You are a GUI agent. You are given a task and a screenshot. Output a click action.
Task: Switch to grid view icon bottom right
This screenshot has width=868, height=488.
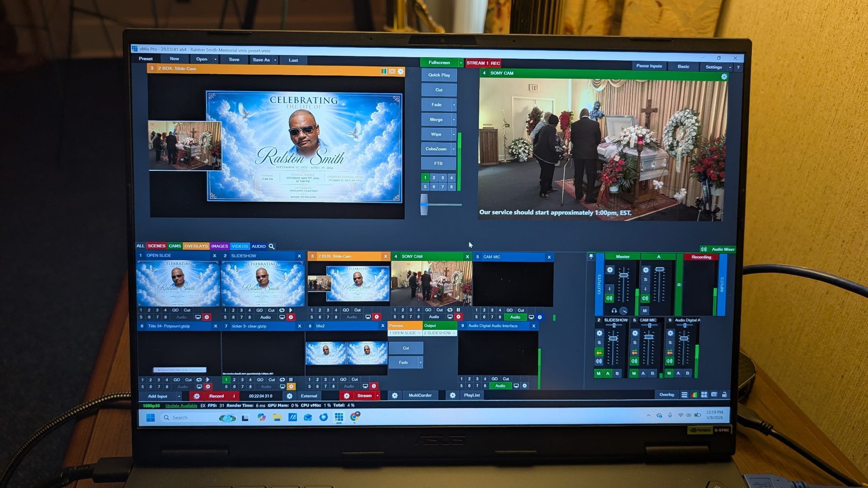tap(704, 395)
